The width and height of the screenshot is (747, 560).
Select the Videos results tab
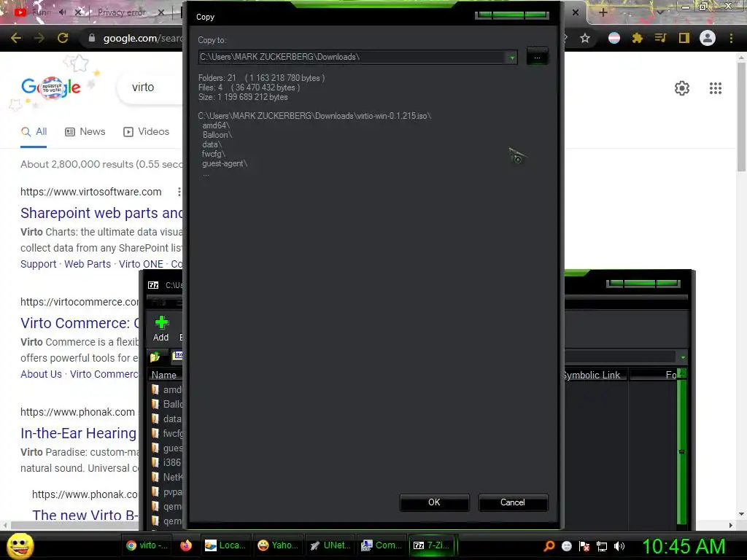click(146, 132)
